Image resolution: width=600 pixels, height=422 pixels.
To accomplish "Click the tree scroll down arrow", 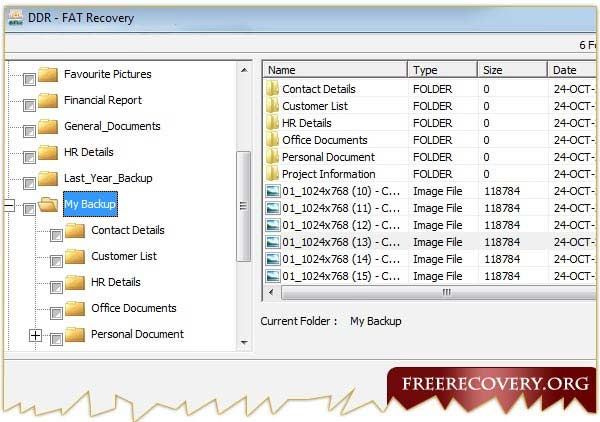I will [244, 342].
